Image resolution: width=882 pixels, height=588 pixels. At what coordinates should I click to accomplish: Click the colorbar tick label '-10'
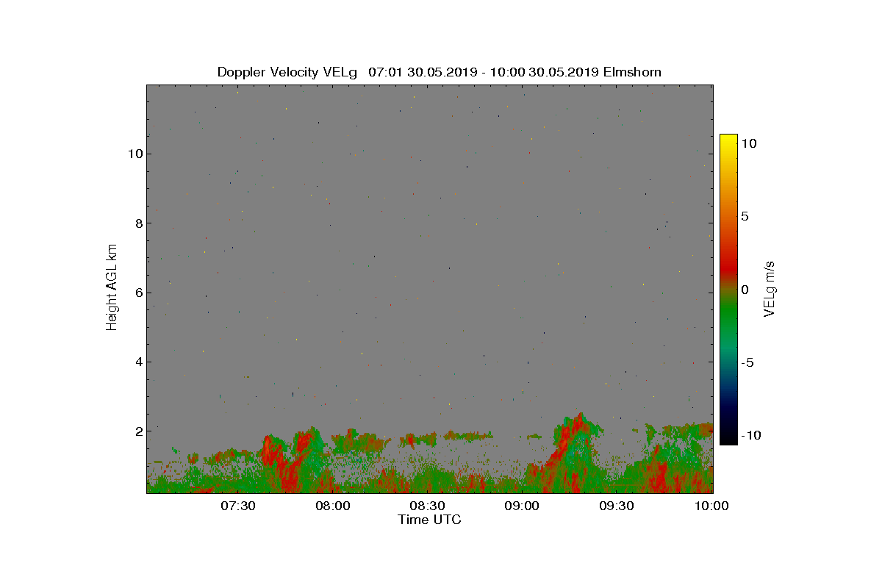(752, 435)
